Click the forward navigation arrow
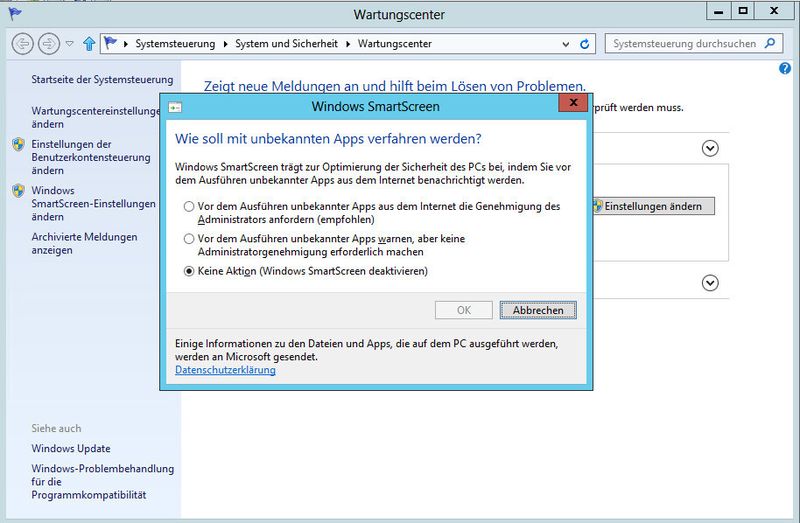Image resolution: width=800 pixels, height=523 pixels. (x=49, y=44)
